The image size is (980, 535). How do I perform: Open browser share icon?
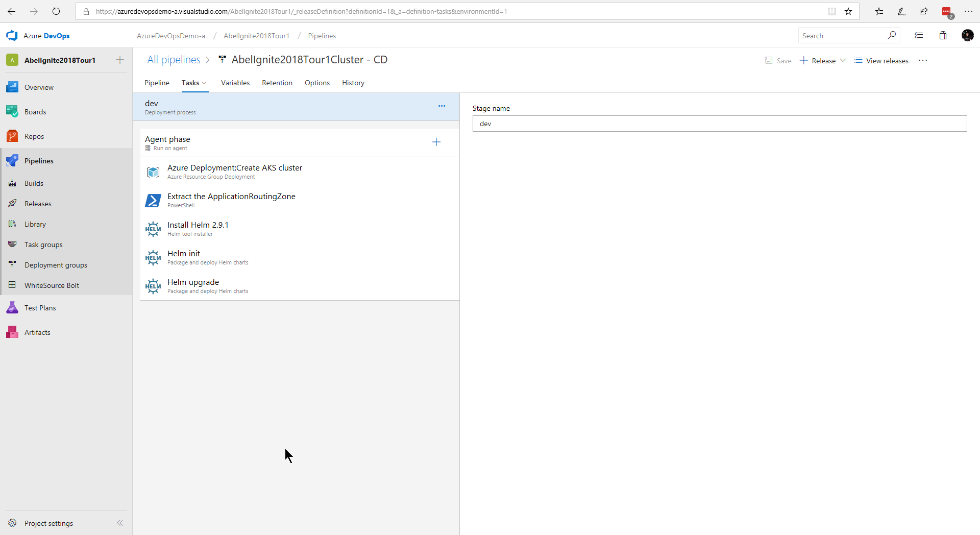[x=924, y=11]
